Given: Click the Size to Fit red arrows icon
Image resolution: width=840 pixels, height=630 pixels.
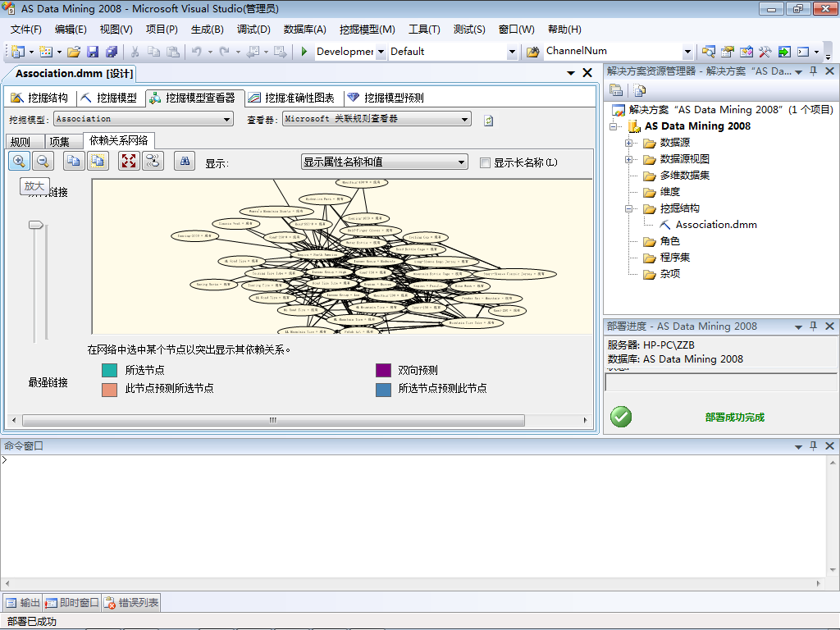Looking at the screenshot, I should pos(129,162).
